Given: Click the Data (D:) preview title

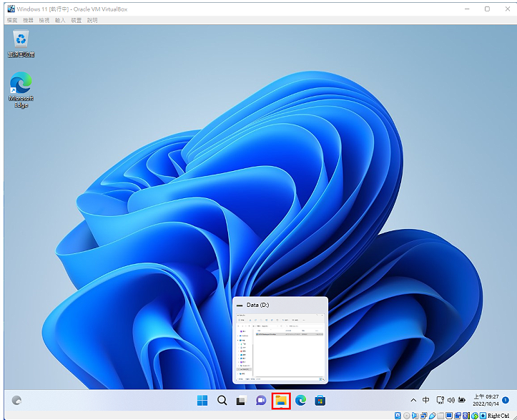Looking at the screenshot, I should coord(258,305).
